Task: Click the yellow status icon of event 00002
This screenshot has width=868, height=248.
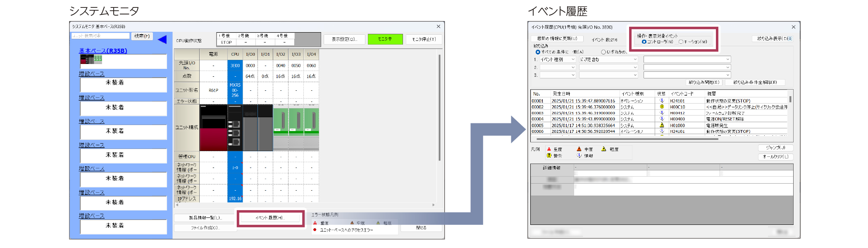Action: click(x=661, y=106)
